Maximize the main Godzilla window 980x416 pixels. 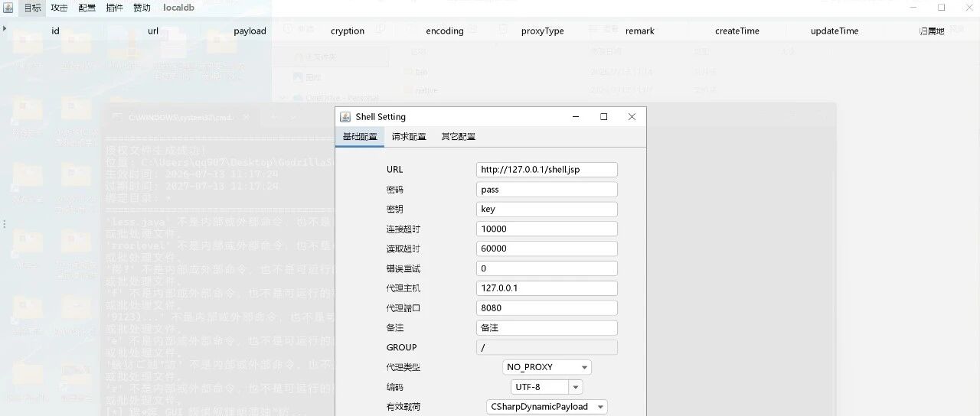[942, 8]
